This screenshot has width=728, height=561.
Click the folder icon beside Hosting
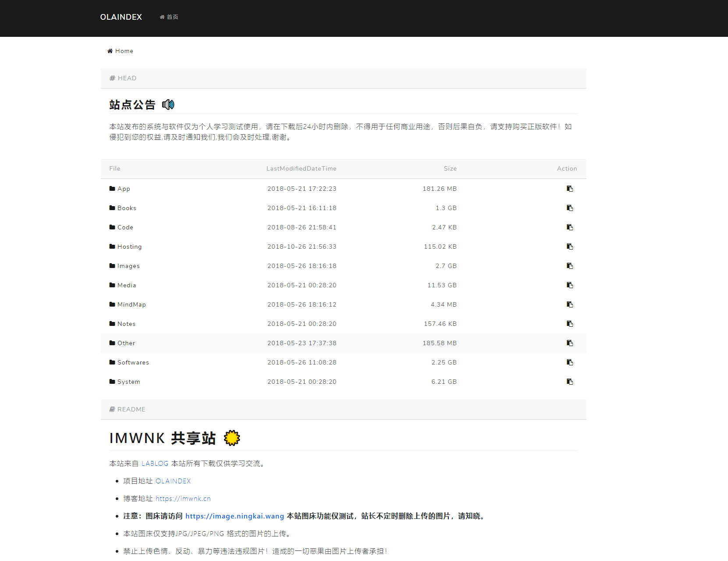[112, 247]
